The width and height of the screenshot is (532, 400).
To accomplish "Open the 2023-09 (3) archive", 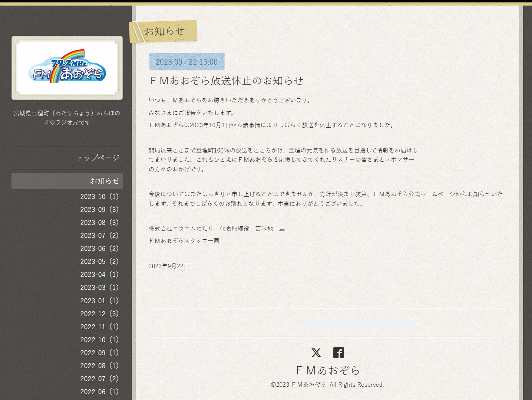I will tap(99, 210).
